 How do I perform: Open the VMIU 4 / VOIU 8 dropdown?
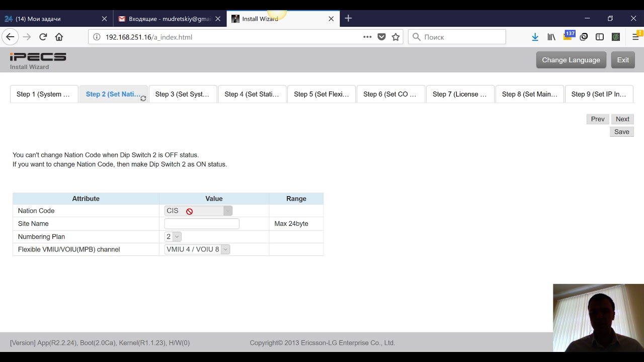pos(197,249)
